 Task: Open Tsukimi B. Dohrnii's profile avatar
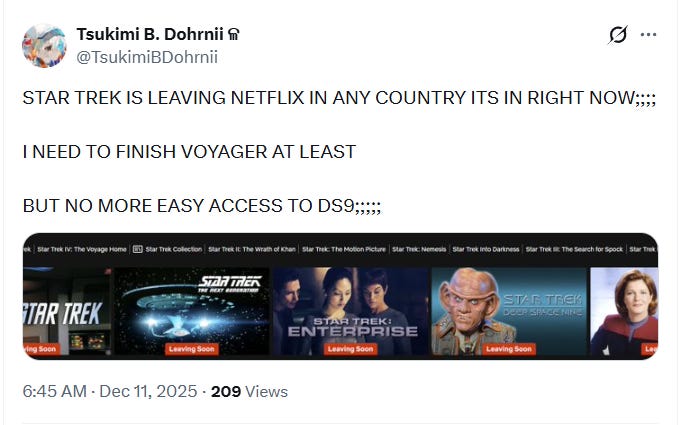[44, 46]
